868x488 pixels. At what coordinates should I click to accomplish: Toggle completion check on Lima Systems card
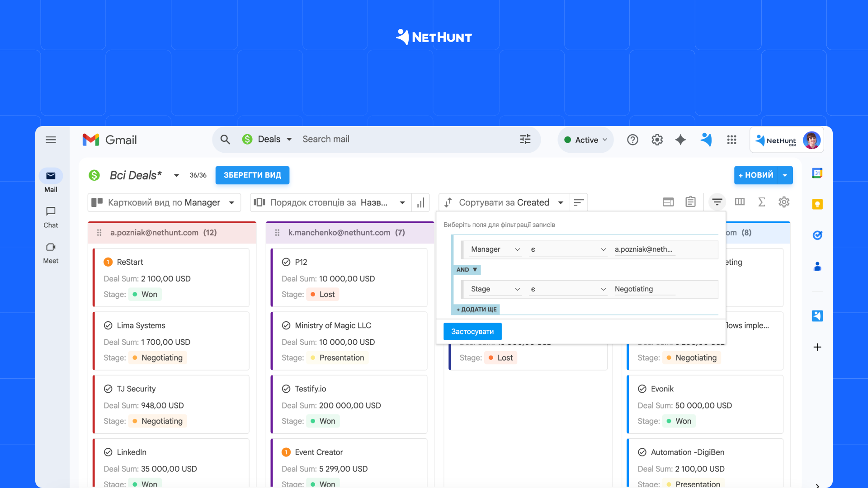pos(108,325)
